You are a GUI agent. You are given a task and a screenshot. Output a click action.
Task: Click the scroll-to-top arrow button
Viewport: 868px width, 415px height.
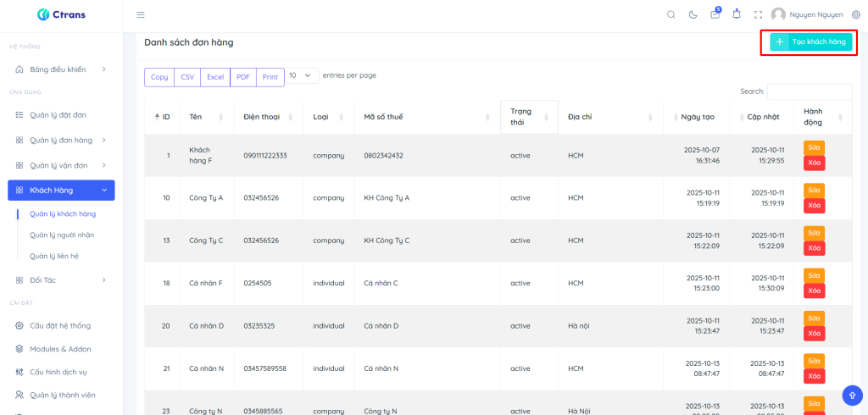(852, 395)
